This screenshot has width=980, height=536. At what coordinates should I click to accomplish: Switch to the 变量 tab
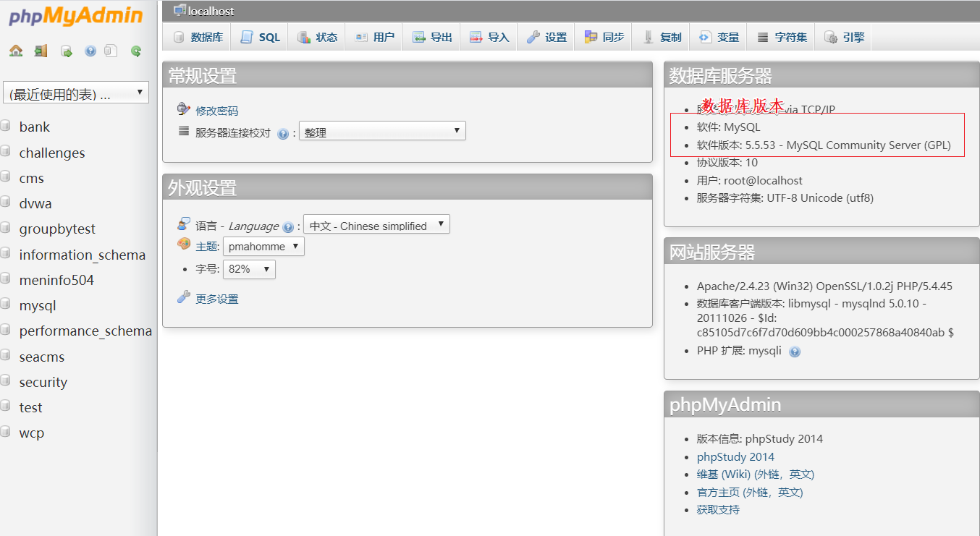(719, 37)
